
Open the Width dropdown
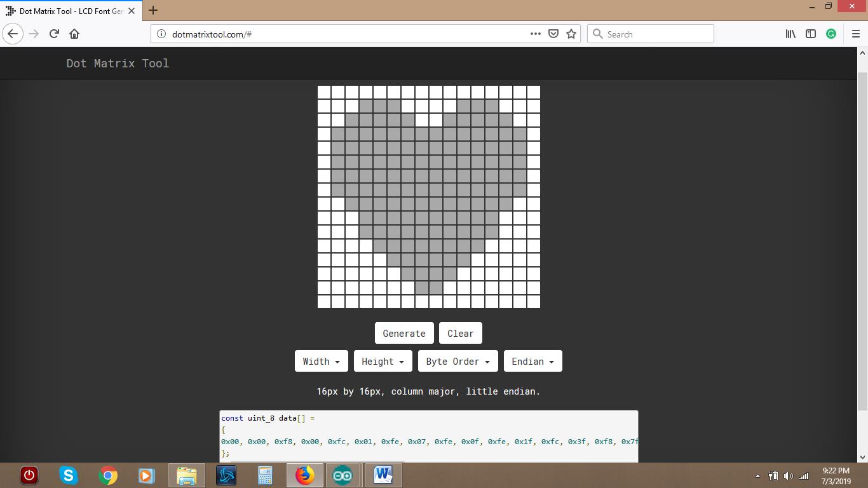321,361
